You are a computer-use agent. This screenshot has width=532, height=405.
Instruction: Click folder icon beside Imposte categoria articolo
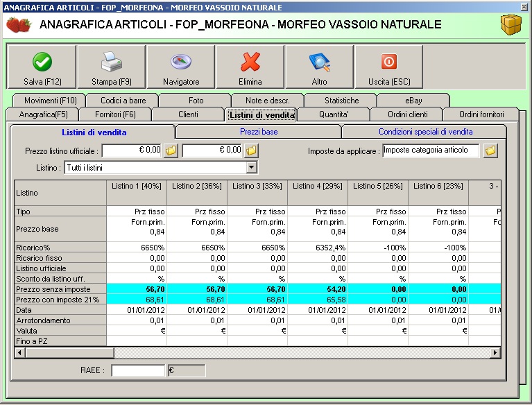click(490, 150)
